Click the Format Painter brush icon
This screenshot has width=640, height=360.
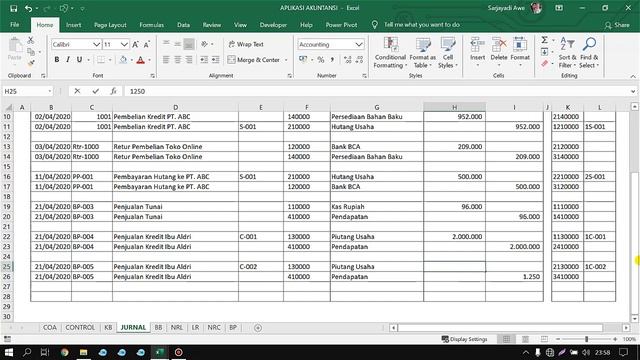31,63
